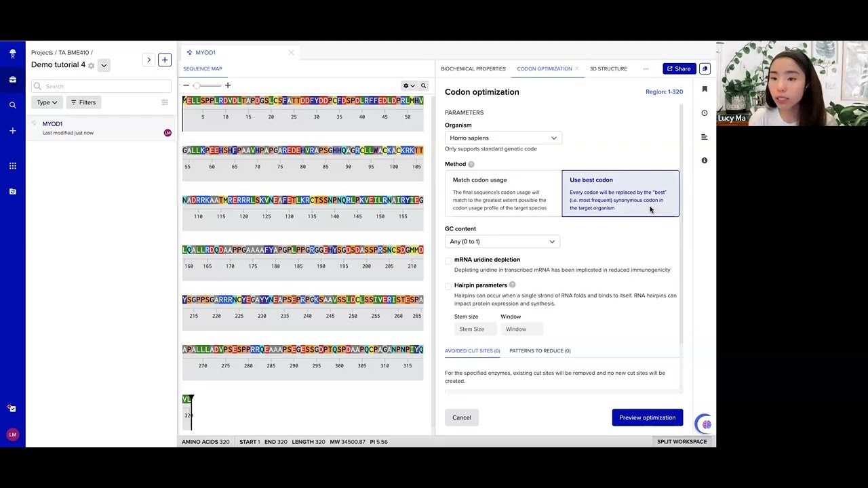Select the MYOD1 file tab

tap(205, 53)
